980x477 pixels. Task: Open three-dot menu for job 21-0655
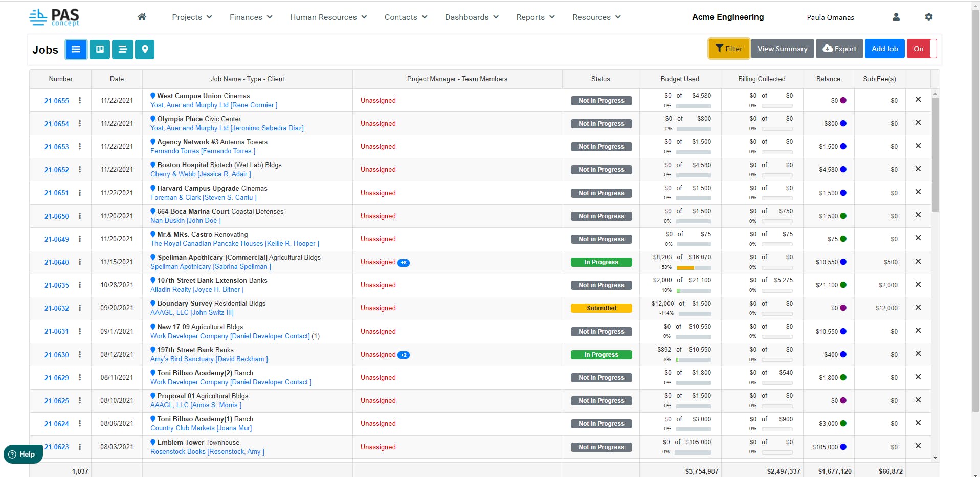tap(79, 100)
